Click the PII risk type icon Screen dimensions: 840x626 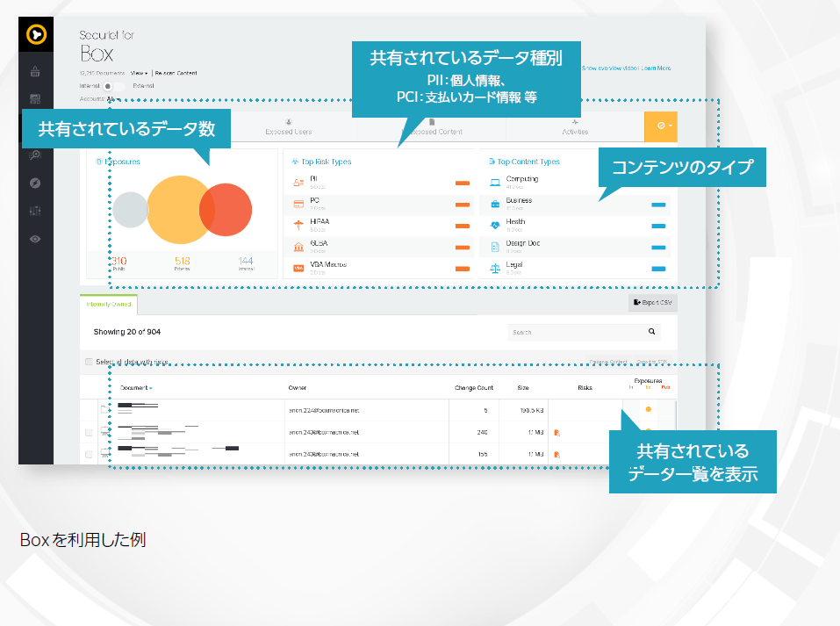pyautogui.click(x=298, y=183)
